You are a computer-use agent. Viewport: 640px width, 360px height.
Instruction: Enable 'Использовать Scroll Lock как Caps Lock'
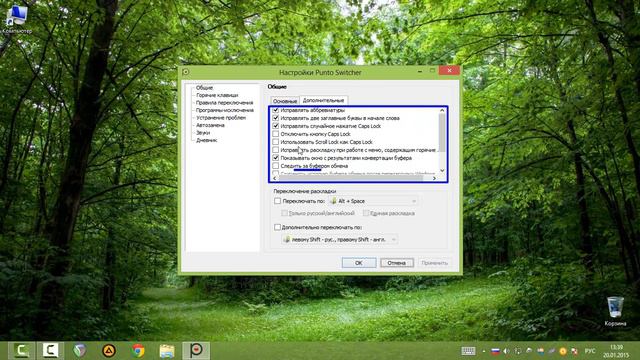[276, 142]
